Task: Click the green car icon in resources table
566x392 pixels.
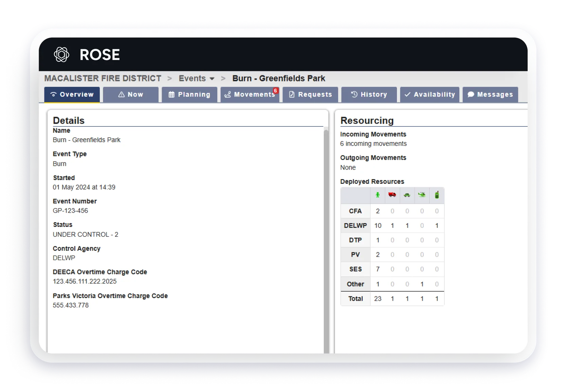Action: (x=407, y=195)
